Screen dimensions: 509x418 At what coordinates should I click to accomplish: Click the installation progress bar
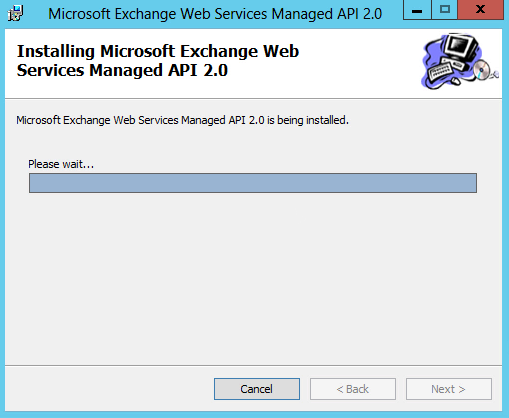click(x=253, y=183)
